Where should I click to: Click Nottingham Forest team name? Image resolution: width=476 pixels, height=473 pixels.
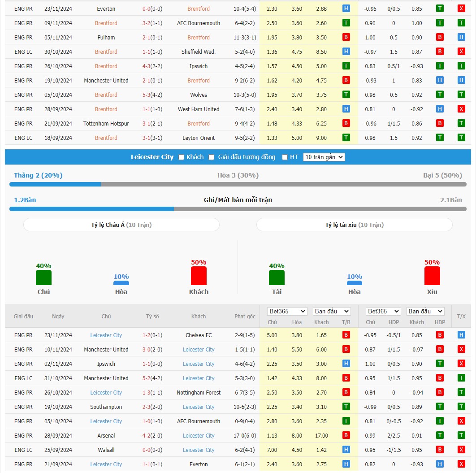(x=199, y=392)
